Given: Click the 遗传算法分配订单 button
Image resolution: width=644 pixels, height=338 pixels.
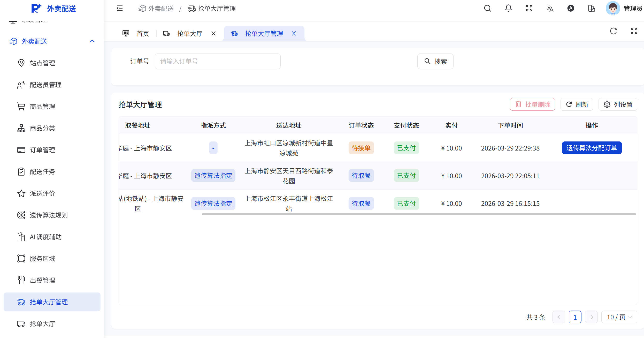Looking at the screenshot, I should [592, 148].
